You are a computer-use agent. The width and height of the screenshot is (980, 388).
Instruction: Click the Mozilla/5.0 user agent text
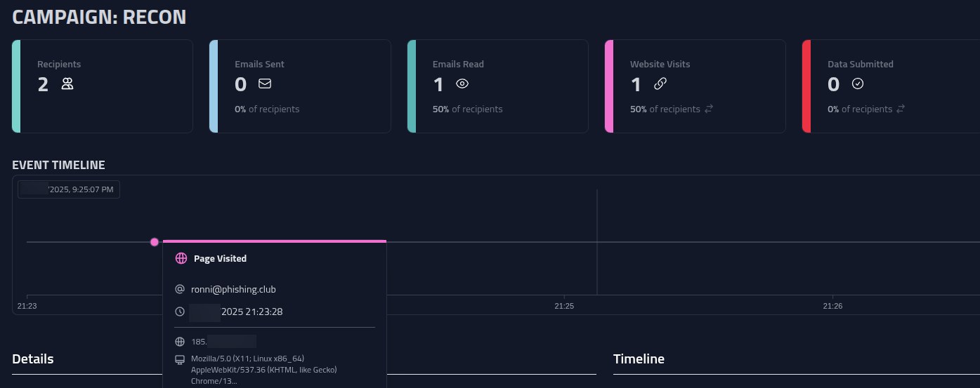(x=264, y=370)
